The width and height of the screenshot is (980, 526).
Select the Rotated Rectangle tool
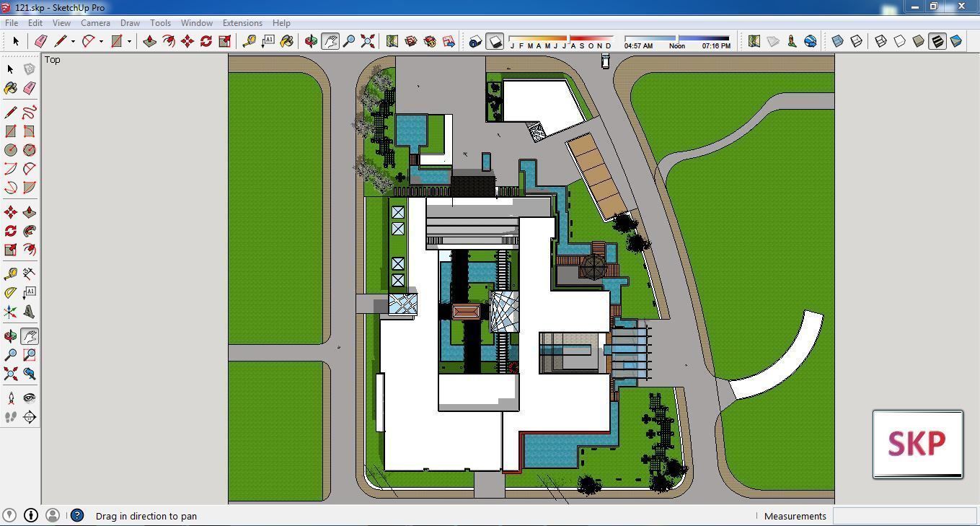click(x=30, y=131)
